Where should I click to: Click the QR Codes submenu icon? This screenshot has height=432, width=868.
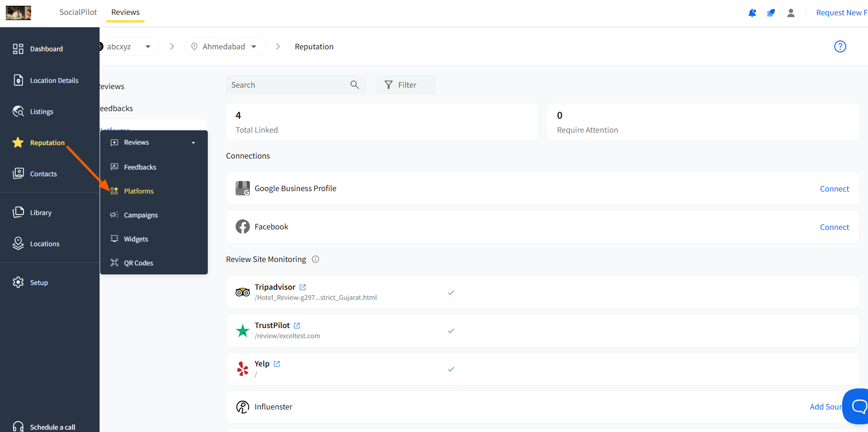114,262
